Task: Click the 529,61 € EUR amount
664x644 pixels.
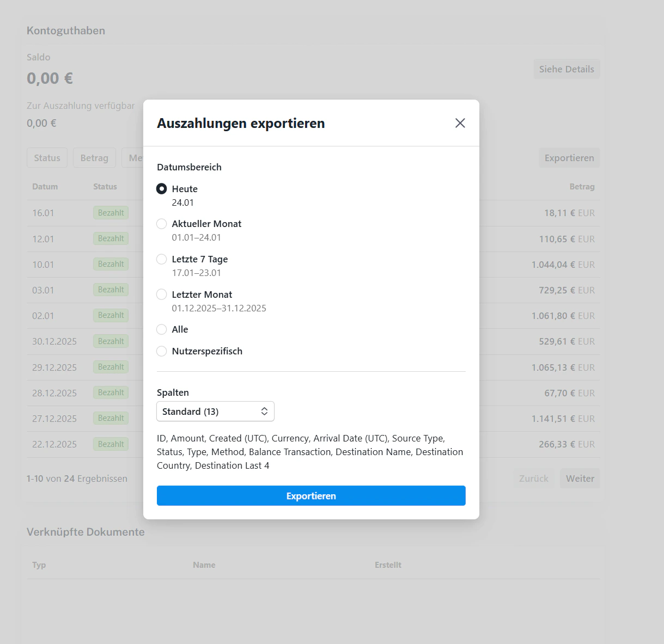Action: 566,341
